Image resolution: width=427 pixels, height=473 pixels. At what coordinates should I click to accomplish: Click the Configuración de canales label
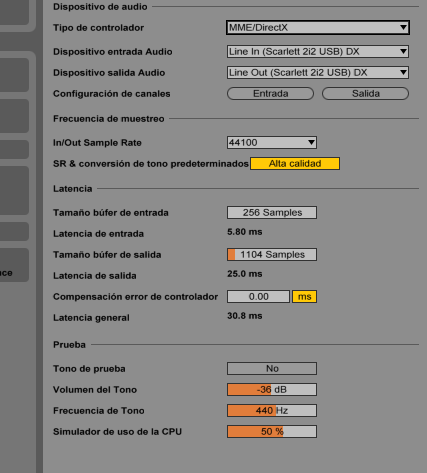point(112,94)
